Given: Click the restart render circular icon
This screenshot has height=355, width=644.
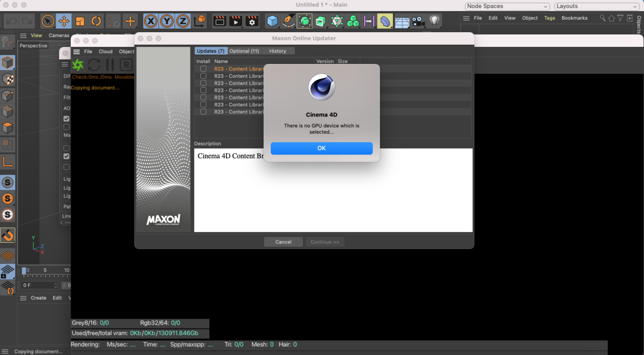Looking at the screenshot, I should (x=94, y=65).
